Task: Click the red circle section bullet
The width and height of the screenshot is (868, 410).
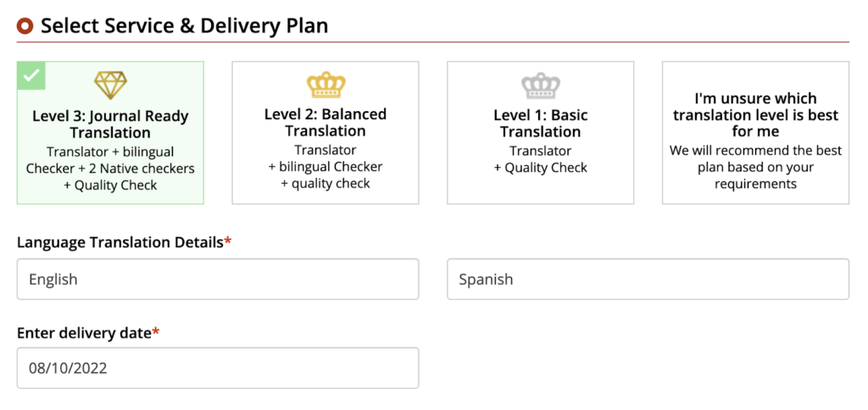Action: tap(25, 26)
